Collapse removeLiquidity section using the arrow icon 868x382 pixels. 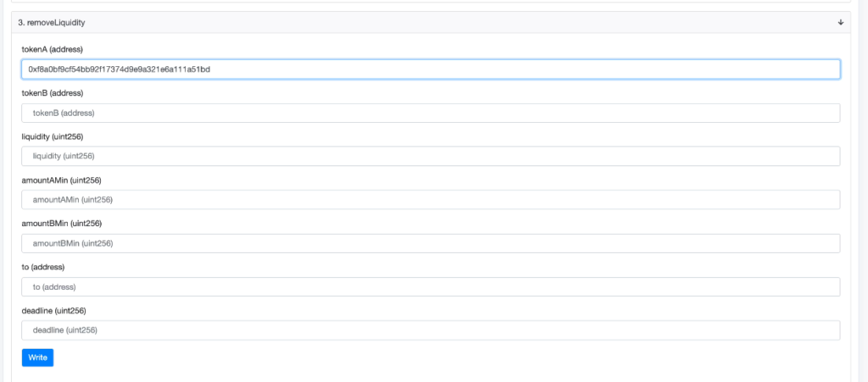tap(840, 22)
